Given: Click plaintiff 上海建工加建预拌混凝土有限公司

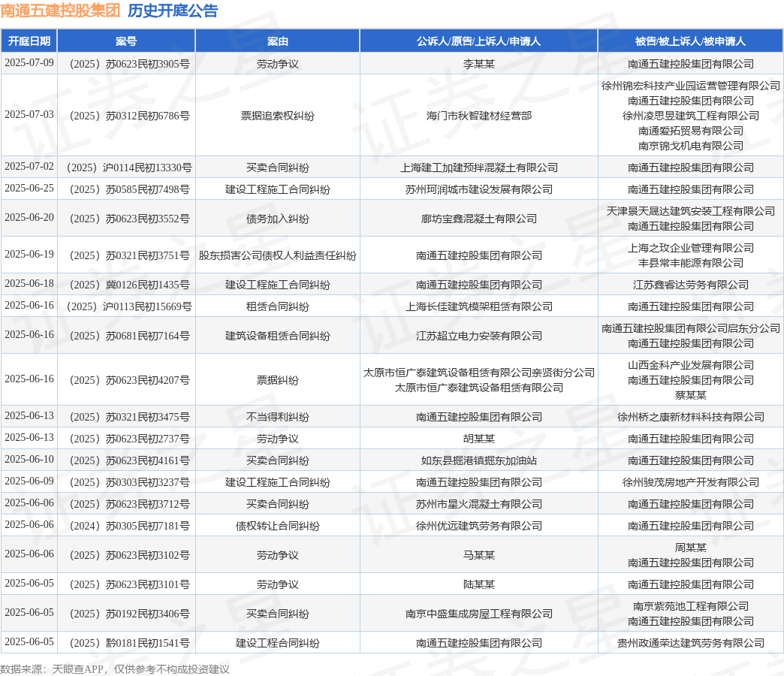Looking at the screenshot, I should click(478, 167).
